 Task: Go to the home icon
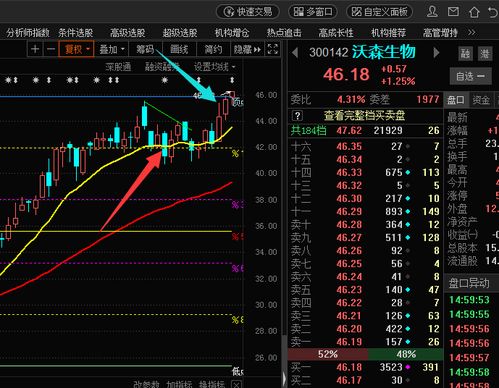pos(474,12)
